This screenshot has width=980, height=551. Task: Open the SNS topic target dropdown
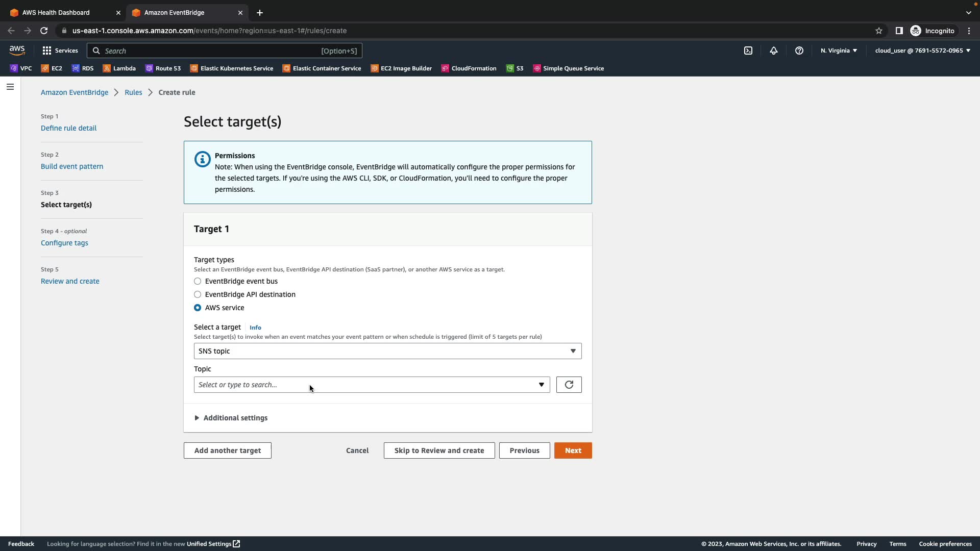(387, 351)
